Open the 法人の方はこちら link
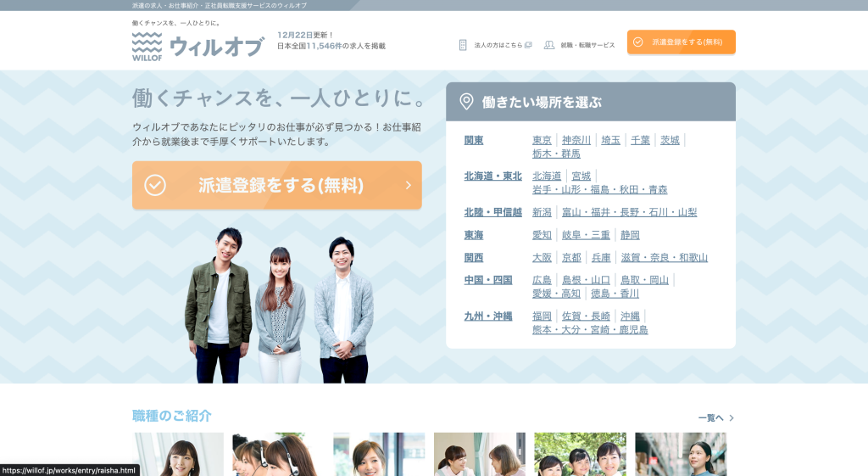Screen dimensions: 868x476 click(498, 45)
